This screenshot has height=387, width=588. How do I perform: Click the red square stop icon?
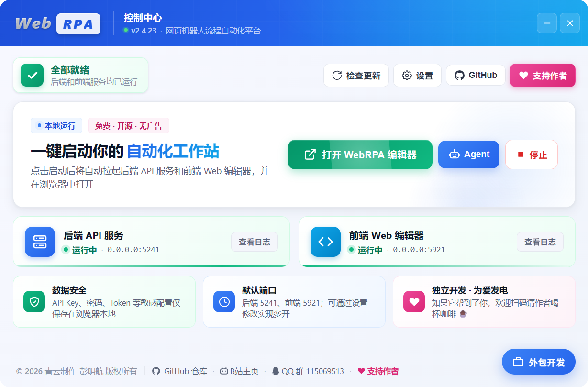click(521, 154)
